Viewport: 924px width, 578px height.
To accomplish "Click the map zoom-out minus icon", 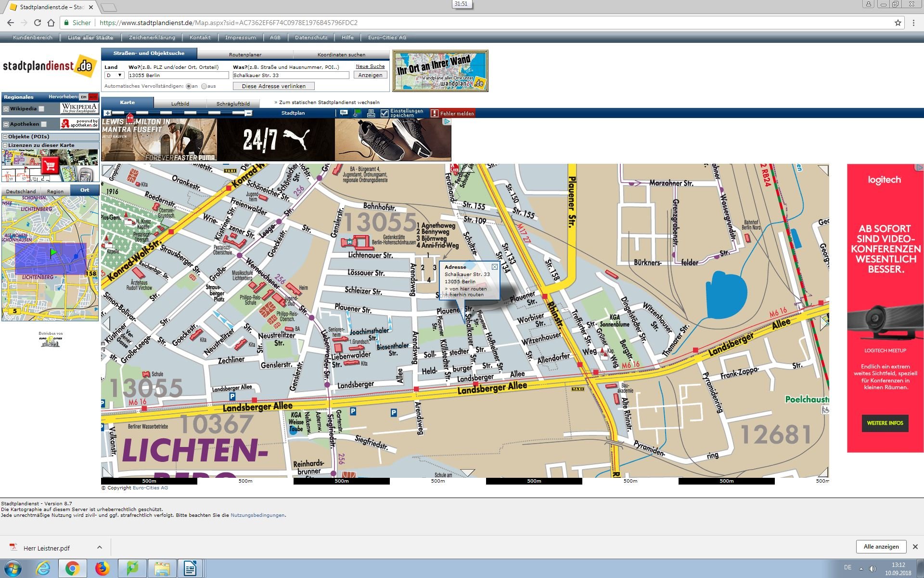I will [x=248, y=113].
